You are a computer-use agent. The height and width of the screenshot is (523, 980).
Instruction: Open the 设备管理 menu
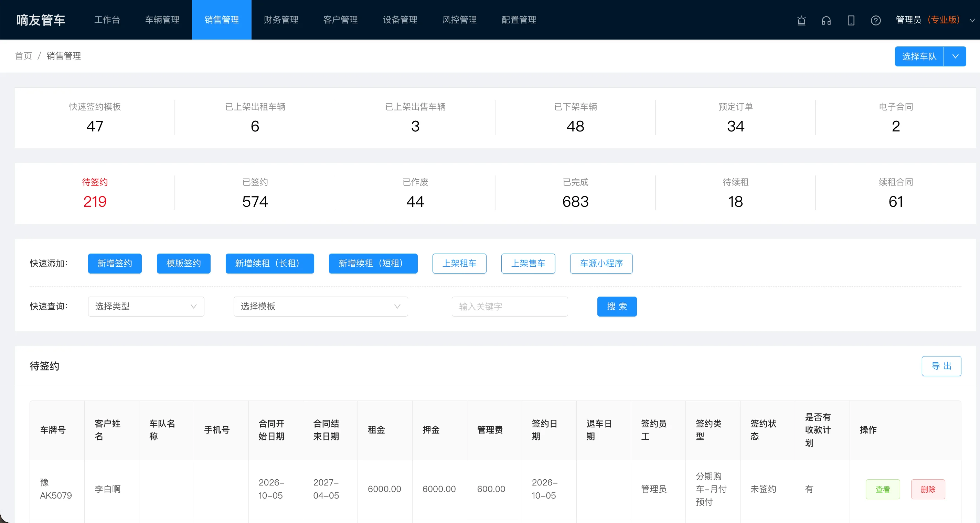pyautogui.click(x=400, y=20)
